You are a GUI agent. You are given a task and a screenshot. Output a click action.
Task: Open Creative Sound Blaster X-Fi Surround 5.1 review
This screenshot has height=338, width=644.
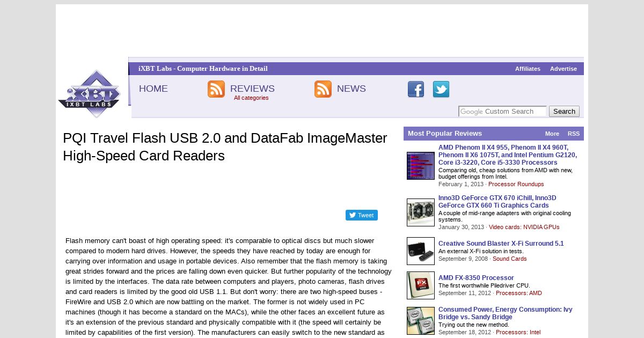[x=501, y=244]
